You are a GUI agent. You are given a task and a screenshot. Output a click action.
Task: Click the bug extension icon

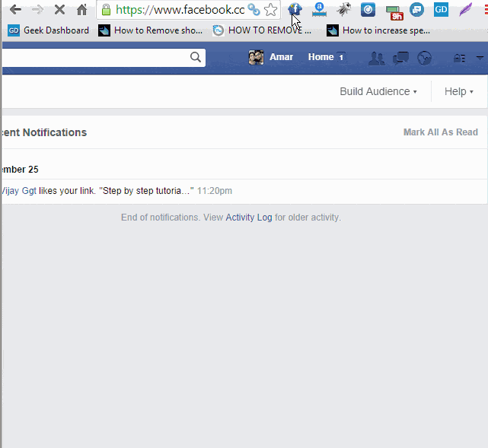click(x=343, y=10)
